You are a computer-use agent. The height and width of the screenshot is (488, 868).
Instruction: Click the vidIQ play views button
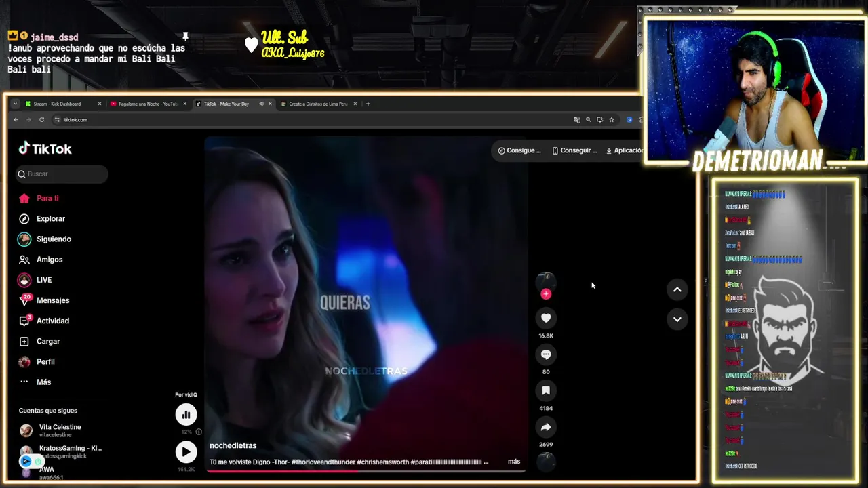[186, 452]
